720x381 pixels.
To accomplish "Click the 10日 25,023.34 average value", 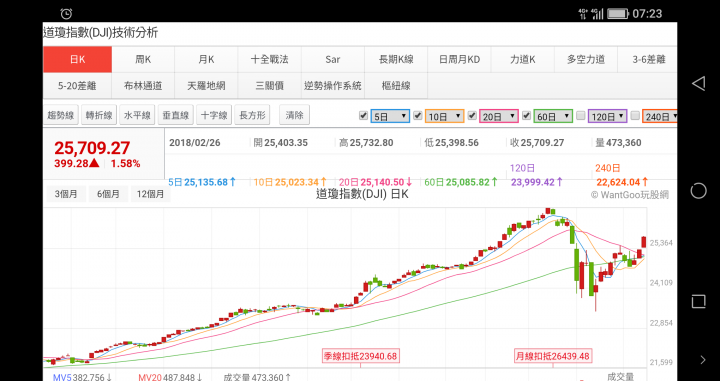I will tap(291, 182).
